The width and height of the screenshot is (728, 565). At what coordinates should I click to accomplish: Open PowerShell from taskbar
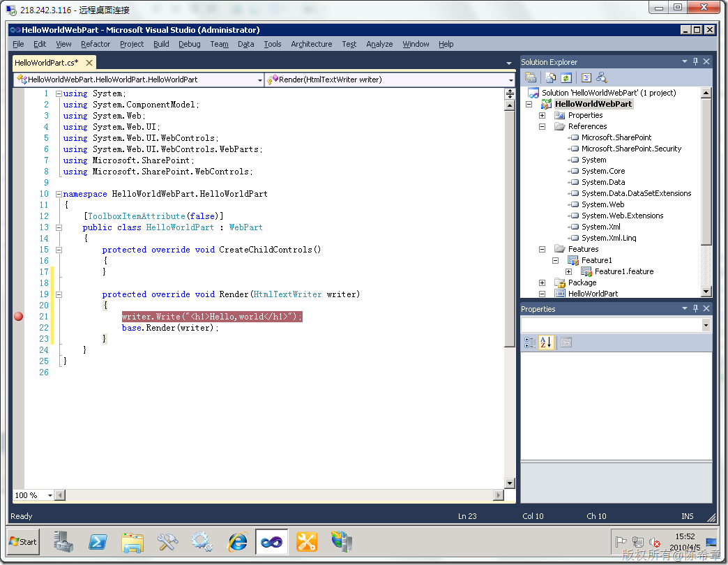[98, 542]
